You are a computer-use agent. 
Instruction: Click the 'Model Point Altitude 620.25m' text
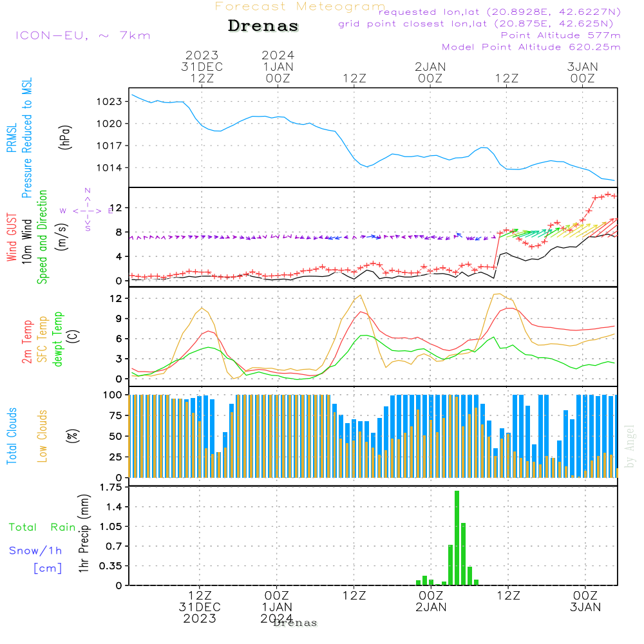click(x=531, y=47)
